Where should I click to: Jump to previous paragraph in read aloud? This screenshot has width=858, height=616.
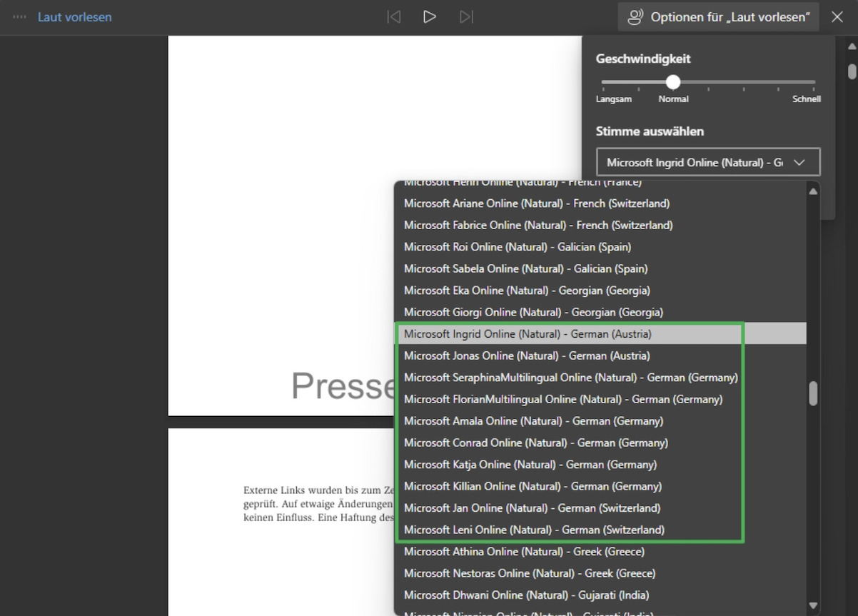tap(393, 16)
